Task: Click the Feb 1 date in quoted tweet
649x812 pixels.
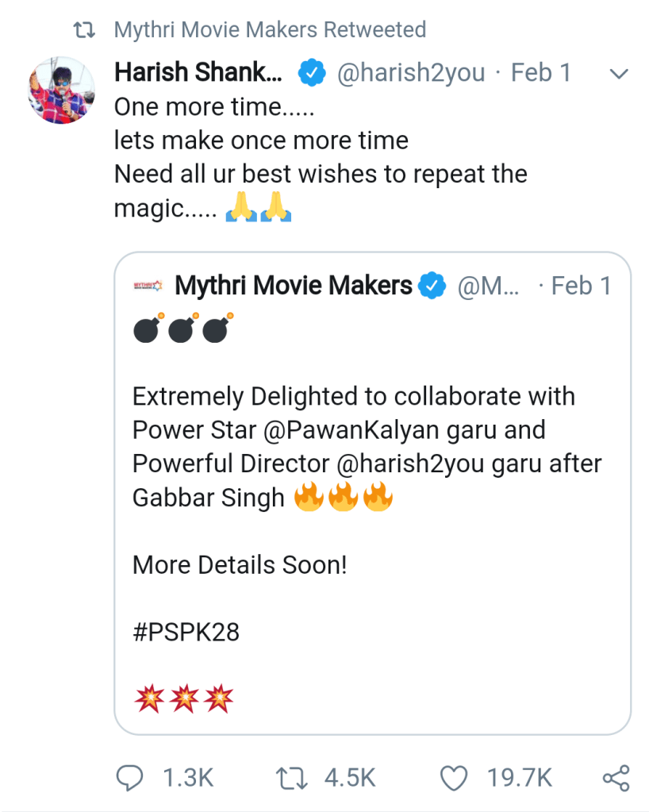Action: point(582,286)
